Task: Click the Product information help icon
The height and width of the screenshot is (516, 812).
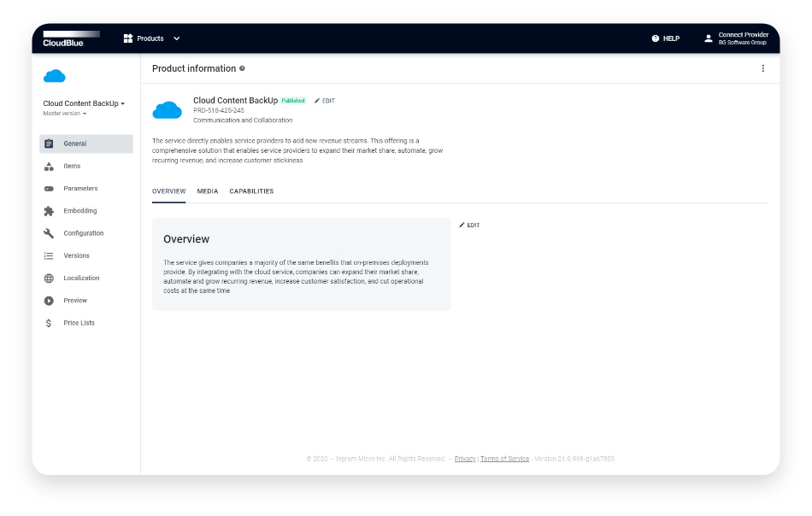Action: point(242,68)
